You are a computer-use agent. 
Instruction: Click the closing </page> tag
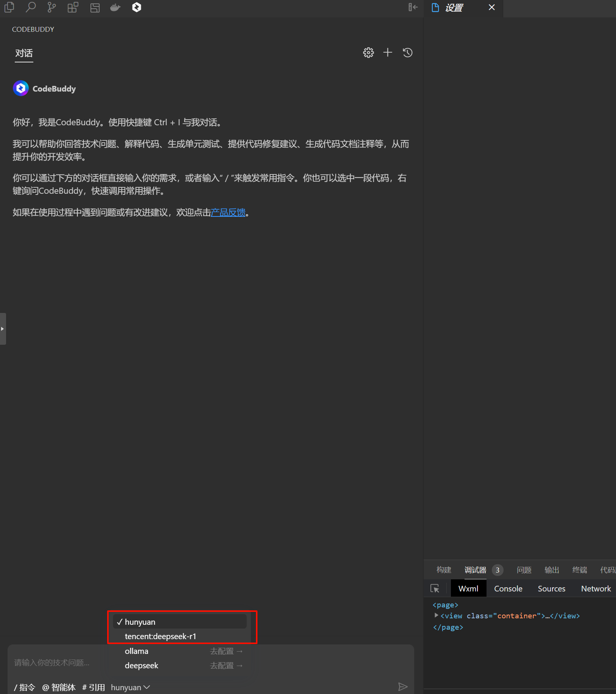[x=448, y=627]
